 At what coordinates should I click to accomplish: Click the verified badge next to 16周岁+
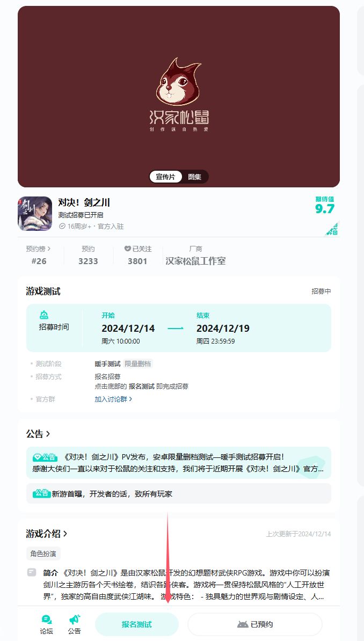(x=62, y=226)
